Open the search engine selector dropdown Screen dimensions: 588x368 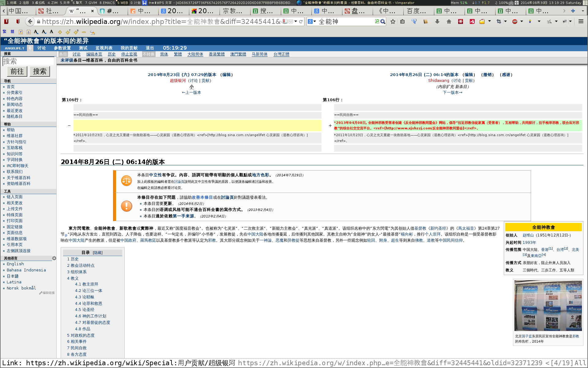pyautogui.click(x=312, y=21)
